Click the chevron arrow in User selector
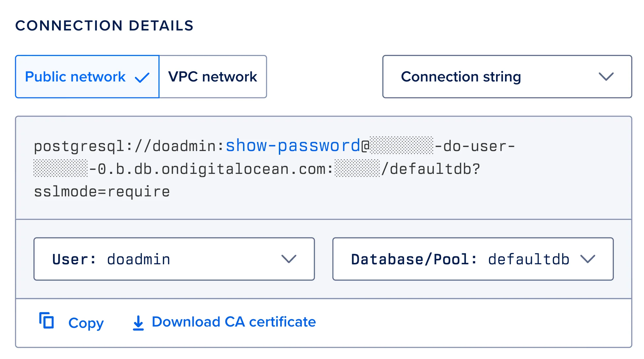This screenshot has width=644, height=359. [x=289, y=259]
